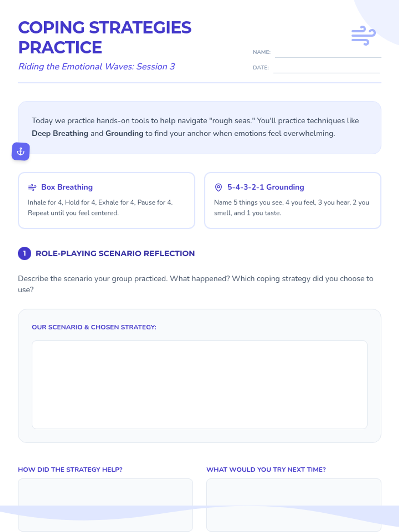Click the bold 'Deep Breathing' text
The width and height of the screenshot is (399, 532).
(x=60, y=133)
